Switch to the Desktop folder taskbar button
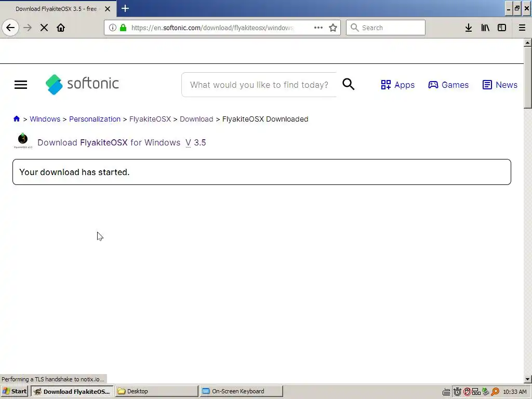532x399 pixels. (x=156, y=391)
